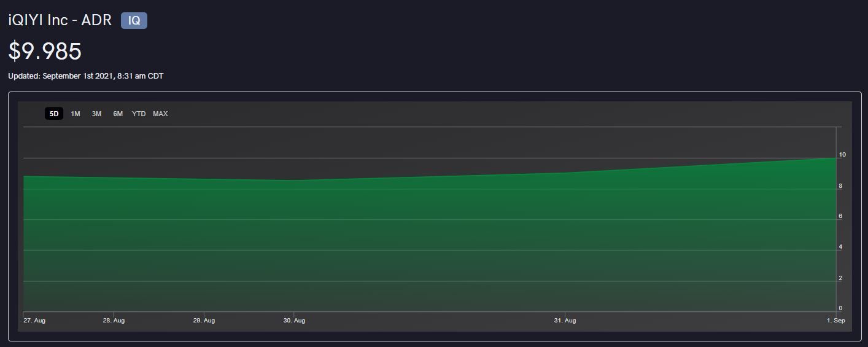Click the 29. Aug axis label
This screenshot has width=868, height=347.
pyautogui.click(x=204, y=321)
